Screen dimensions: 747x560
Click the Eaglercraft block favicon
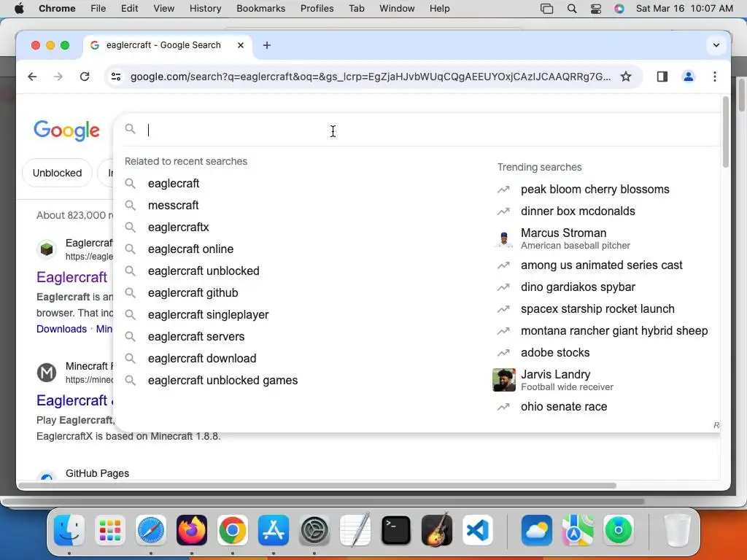[47, 249]
